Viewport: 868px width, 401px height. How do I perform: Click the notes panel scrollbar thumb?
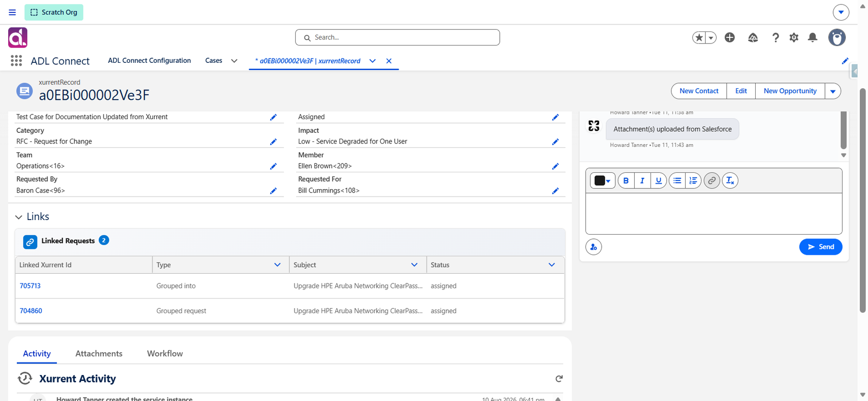(844, 130)
